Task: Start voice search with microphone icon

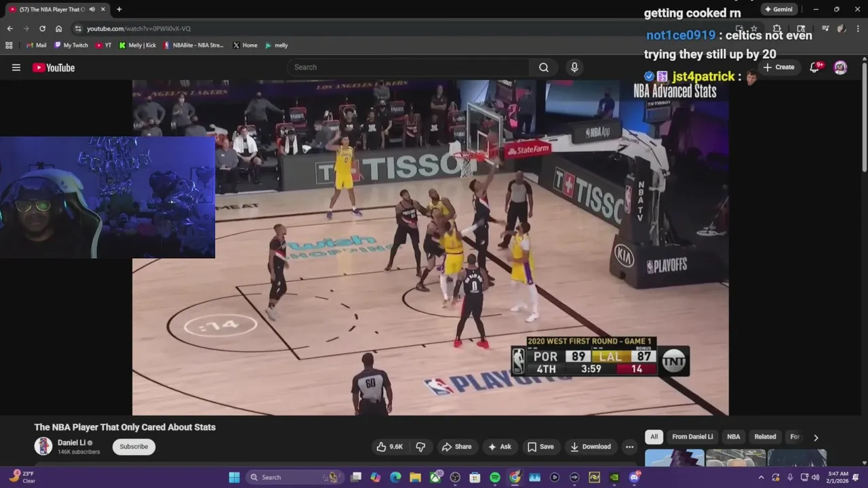Action: [574, 67]
